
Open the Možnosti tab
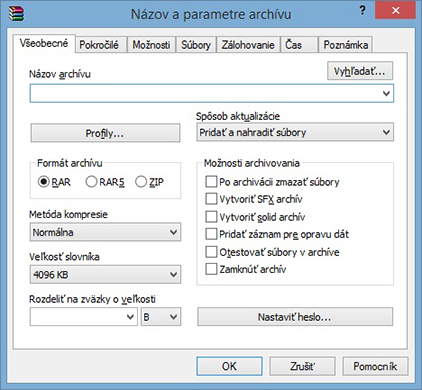click(x=151, y=45)
